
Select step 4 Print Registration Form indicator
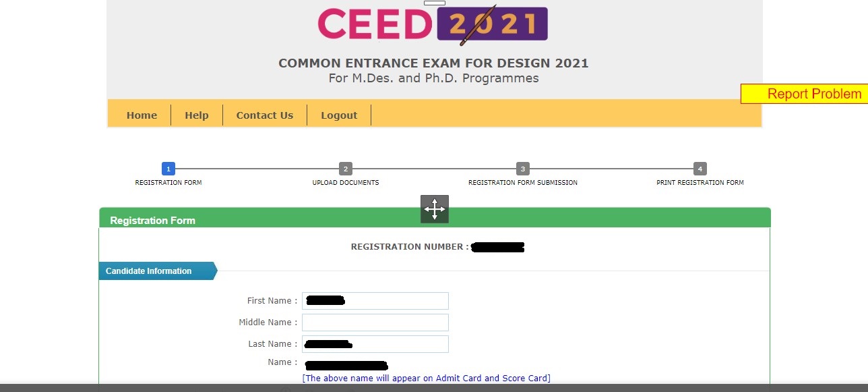pos(700,169)
